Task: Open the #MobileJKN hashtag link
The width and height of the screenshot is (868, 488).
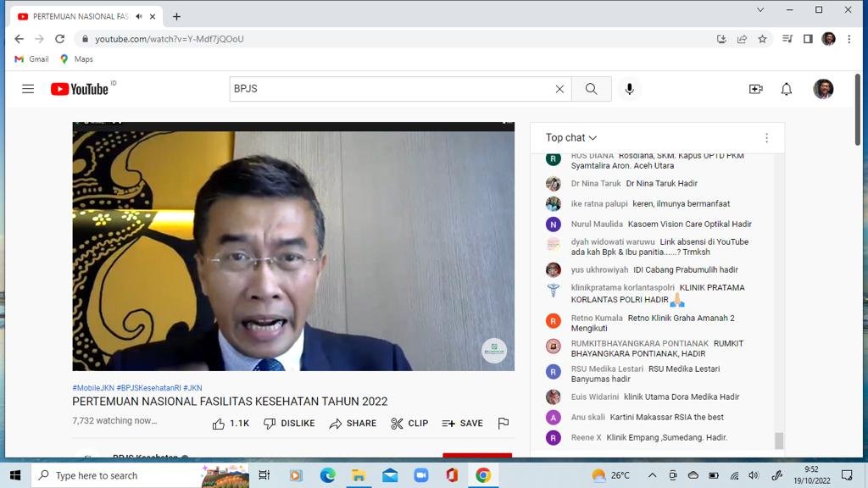Action: [93, 388]
